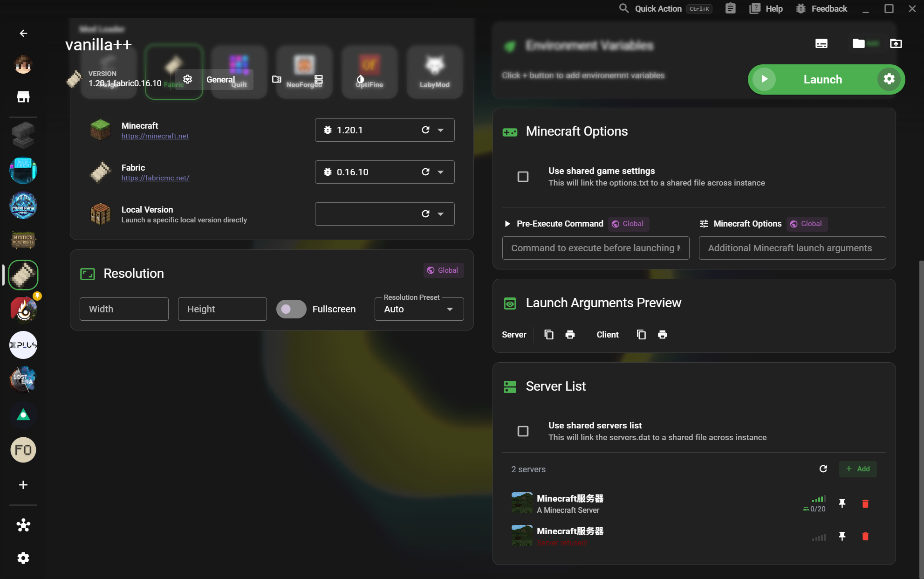
Task: Print the Server launch arguments
Action: (x=570, y=335)
